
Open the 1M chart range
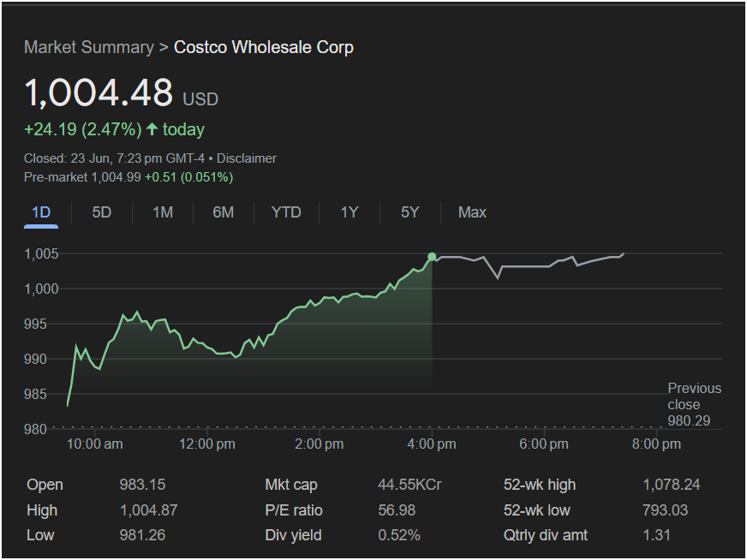[x=163, y=212]
